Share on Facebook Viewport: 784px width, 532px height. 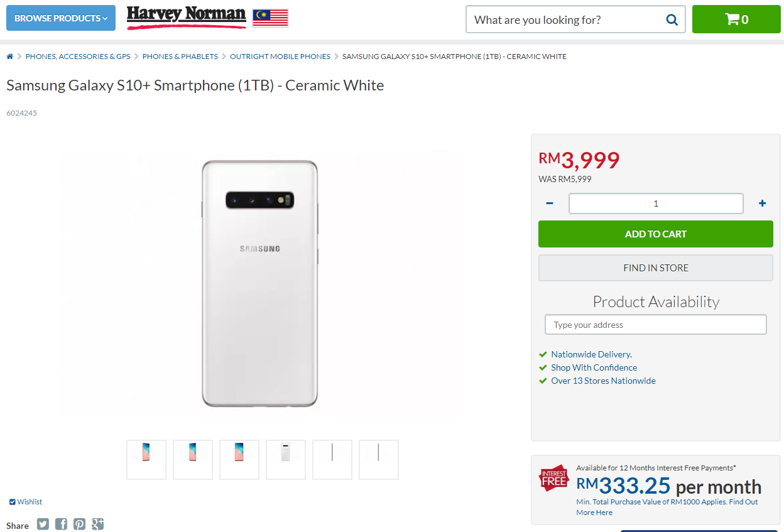pos(61,524)
